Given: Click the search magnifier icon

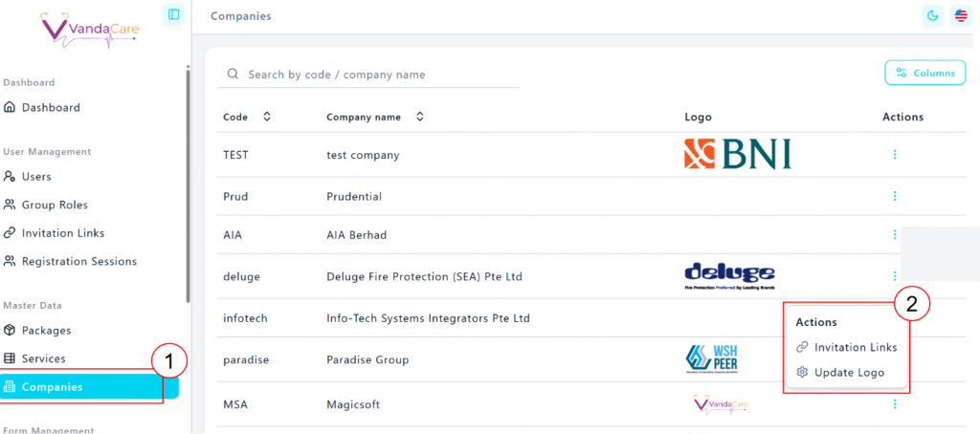Looking at the screenshot, I should [233, 75].
